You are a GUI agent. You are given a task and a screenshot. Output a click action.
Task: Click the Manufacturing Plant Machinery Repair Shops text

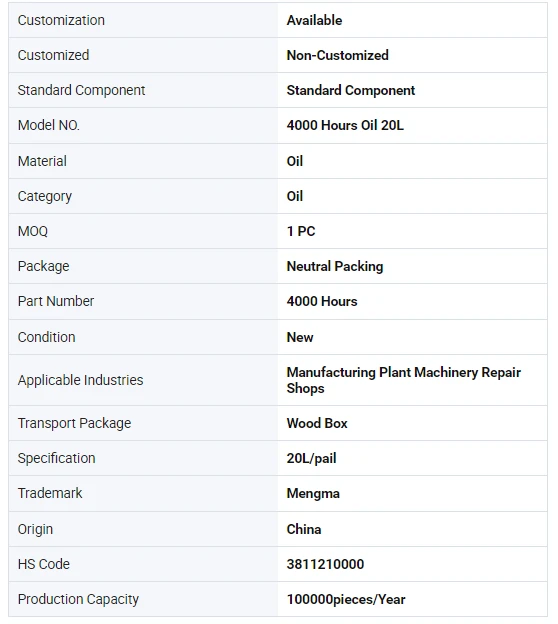click(x=404, y=380)
